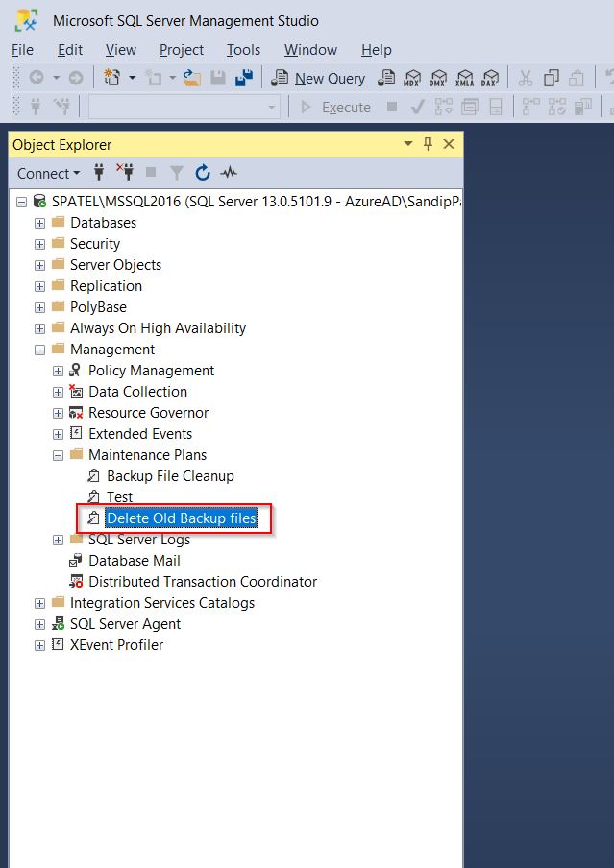Click the Open File folder icon
Image resolution: width=614 pixels, height=868 pixels.
[192, 78]
